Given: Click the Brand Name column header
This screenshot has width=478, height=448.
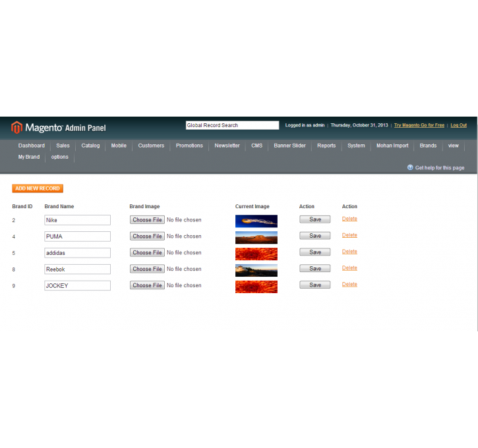Looking at the screenshot, I should coord(59,206).
